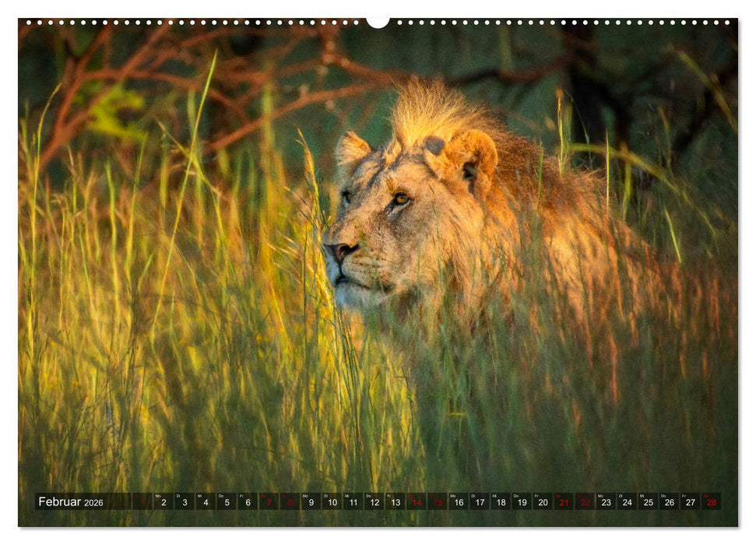Click the red date 21

(x=566, y=501)
